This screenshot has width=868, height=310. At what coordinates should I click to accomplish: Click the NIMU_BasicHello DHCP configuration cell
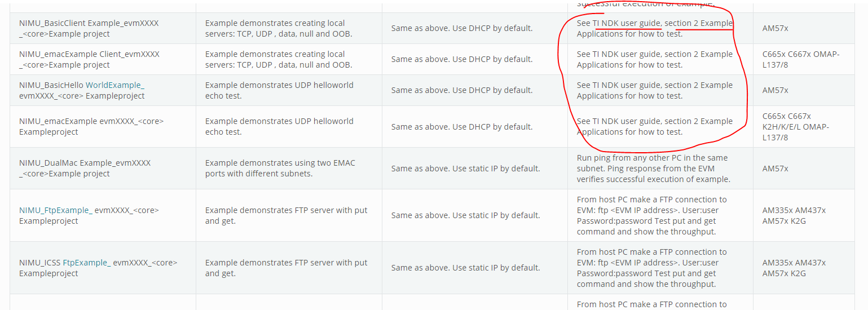pyautogui.click(x=461, y=90)
